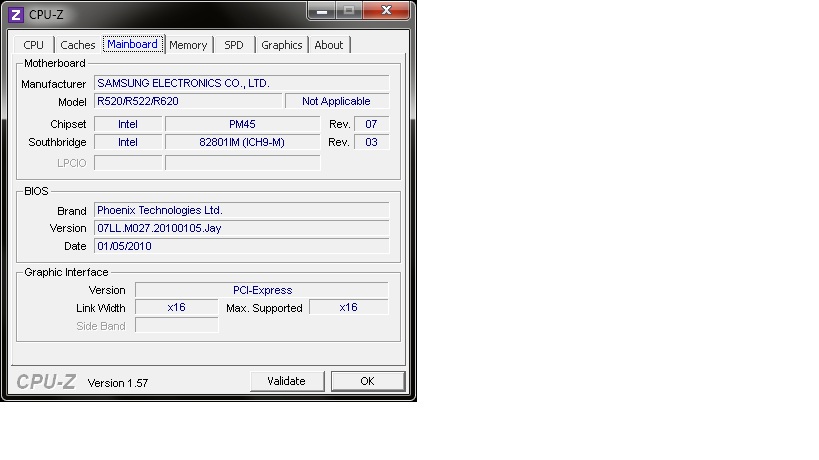Click the Manufacturer label
The image size is (819, 460).
[x=53, y=84]
